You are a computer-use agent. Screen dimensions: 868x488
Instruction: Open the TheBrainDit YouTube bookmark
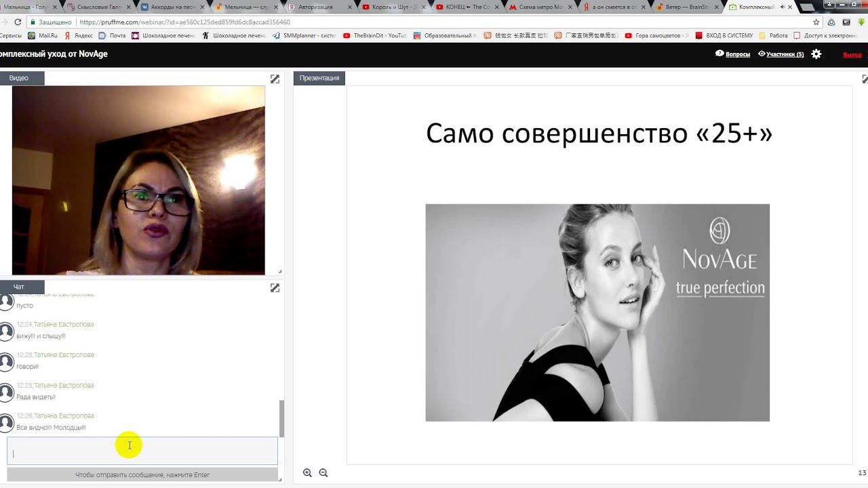coord(375,35)
